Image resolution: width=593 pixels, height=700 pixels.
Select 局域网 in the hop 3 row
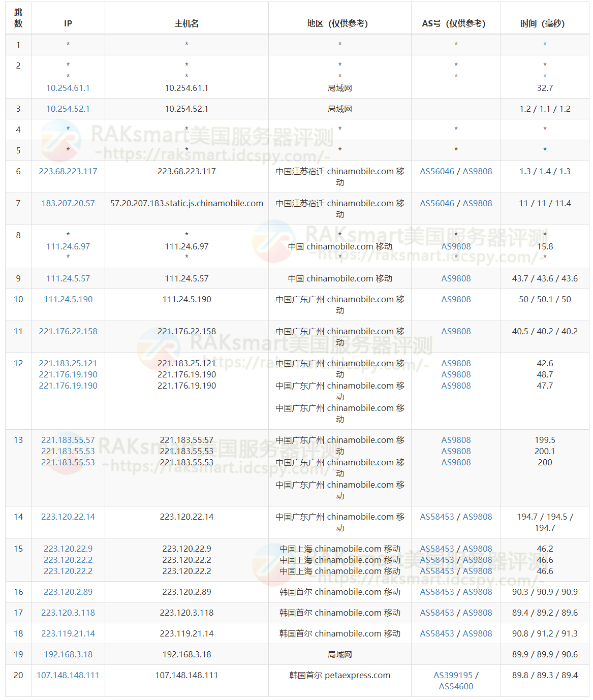(x=340, y=109)
